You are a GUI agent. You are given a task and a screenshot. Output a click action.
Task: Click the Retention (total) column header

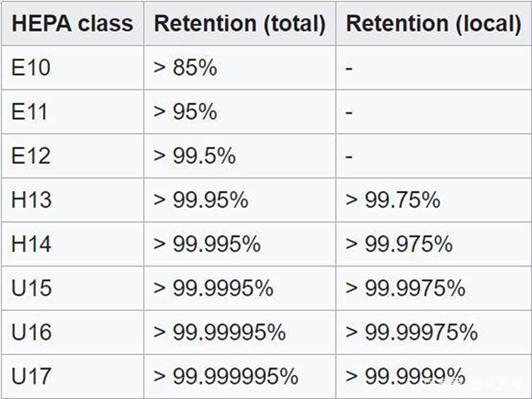[x=239, y=24]
